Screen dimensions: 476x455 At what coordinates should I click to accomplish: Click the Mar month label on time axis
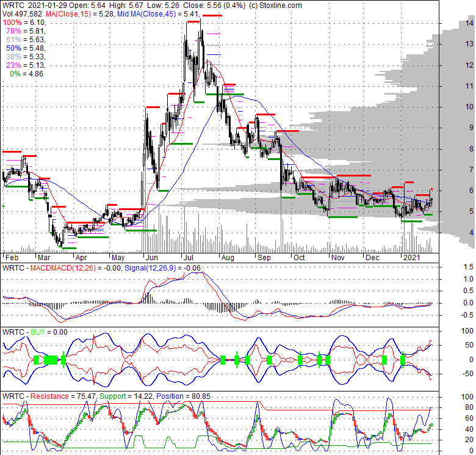[x=44, y=258]
